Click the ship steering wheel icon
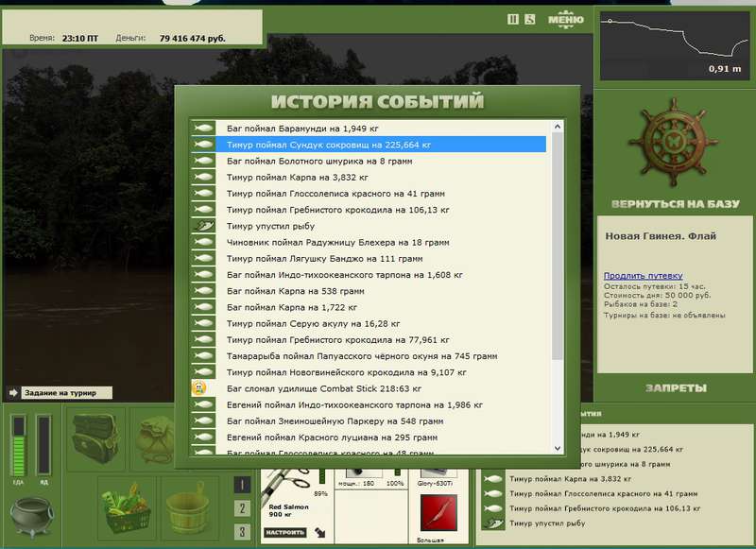This screenshot has height=549, width=756. (x=673, y=143)
